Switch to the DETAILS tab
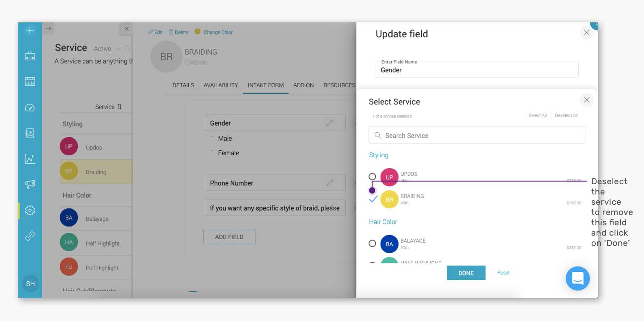 pos(183,85)
